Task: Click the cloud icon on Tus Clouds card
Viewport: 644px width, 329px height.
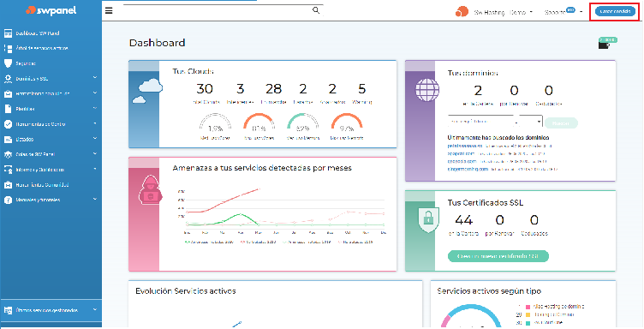Action: pyautogui.click(x=147, y=90)
